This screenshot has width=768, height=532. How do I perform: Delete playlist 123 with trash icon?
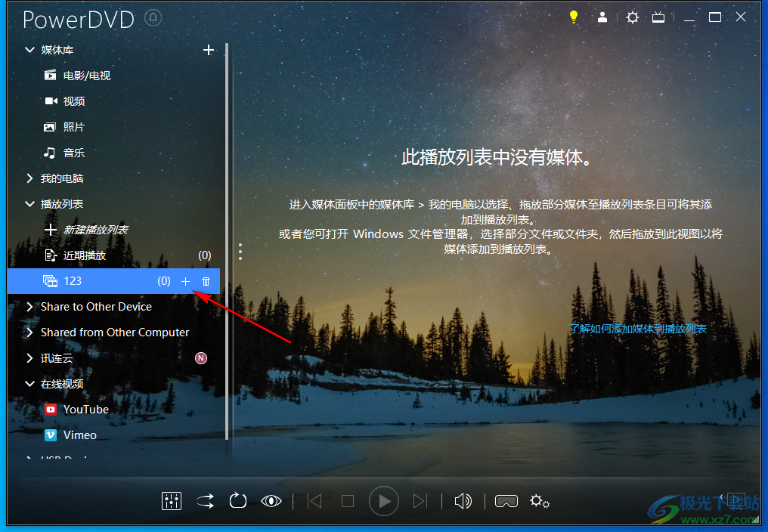tap(206, 281)
